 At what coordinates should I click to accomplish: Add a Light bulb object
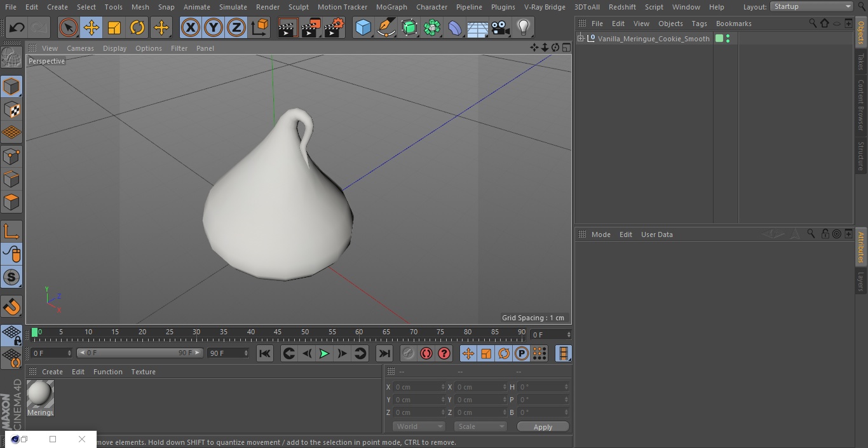pos(524,27)
